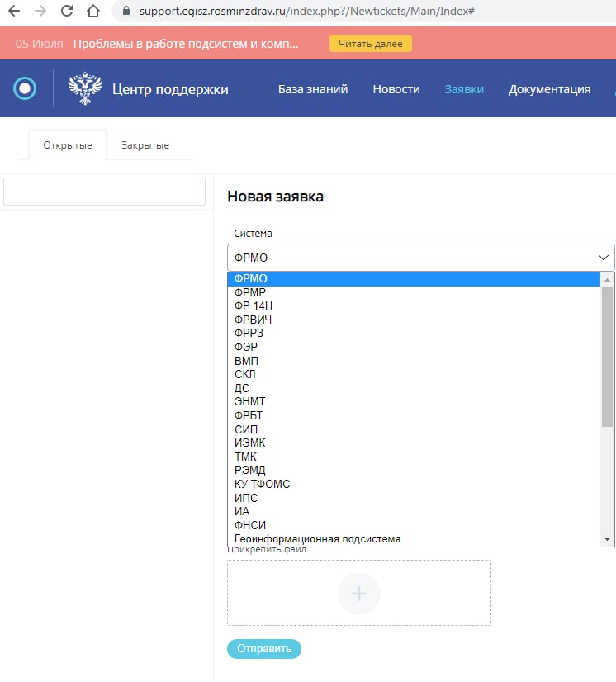Click the plus icon to attach file

[x=359, y=594]
